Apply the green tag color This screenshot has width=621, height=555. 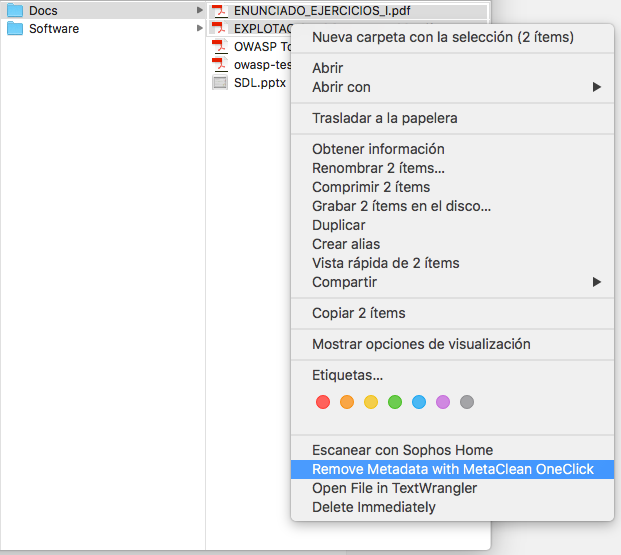click(395, 402)
